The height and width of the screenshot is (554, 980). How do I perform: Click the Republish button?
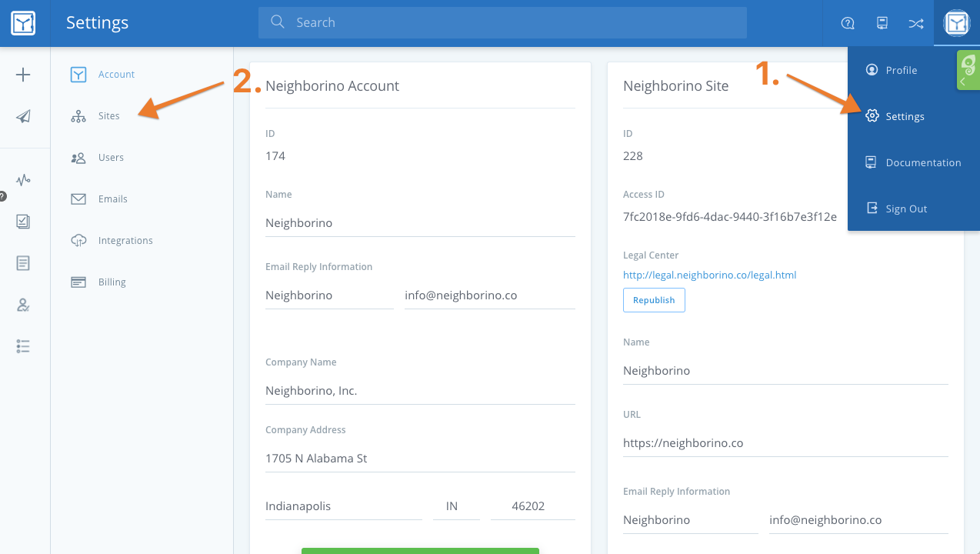click(x=654, y=300)
